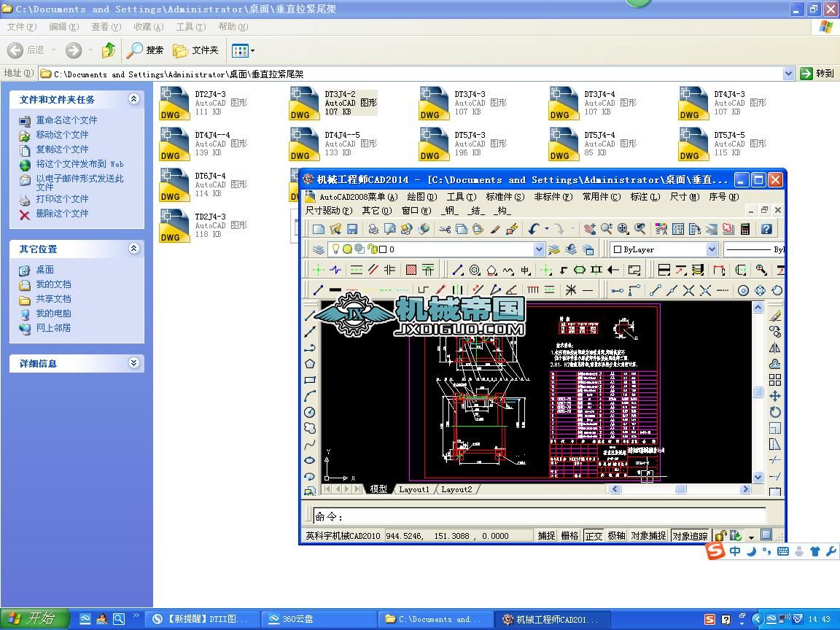Screen dimensions: 840x630
Task: Click the Up folder icon in Explorer toolbar
Action: point(109,50)
